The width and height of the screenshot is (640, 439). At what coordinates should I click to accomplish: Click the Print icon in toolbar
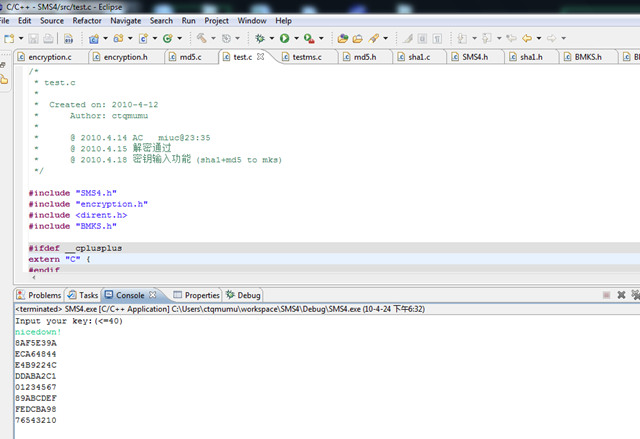(x=48, y=38)
